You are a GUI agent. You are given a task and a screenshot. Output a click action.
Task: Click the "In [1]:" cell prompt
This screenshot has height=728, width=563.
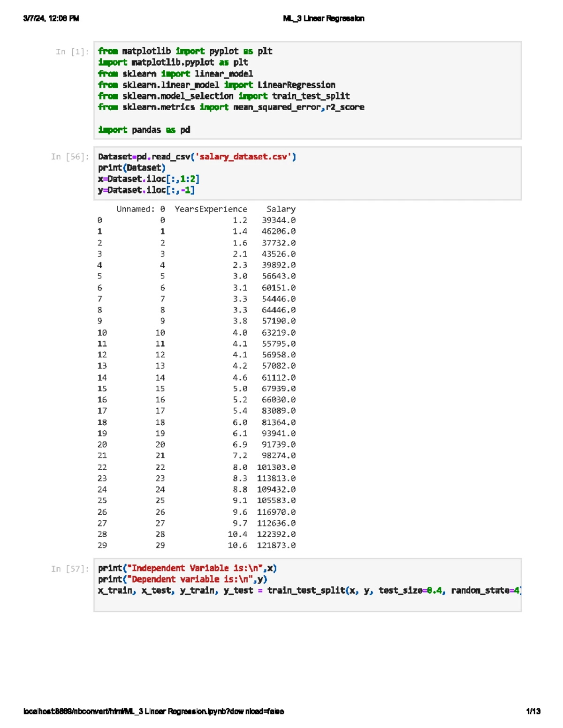72,52
